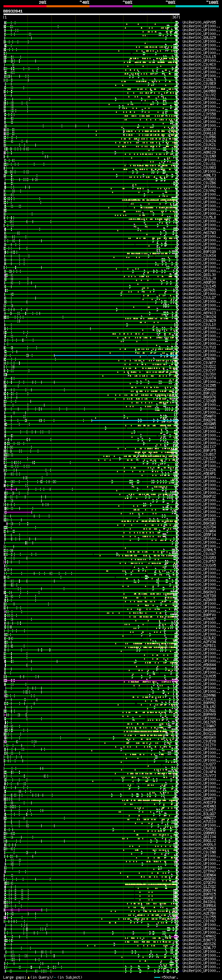Click hit label UniRef100_C9JTU3
The height and width of the screenshot is (980, 222).
click(199, 347)
